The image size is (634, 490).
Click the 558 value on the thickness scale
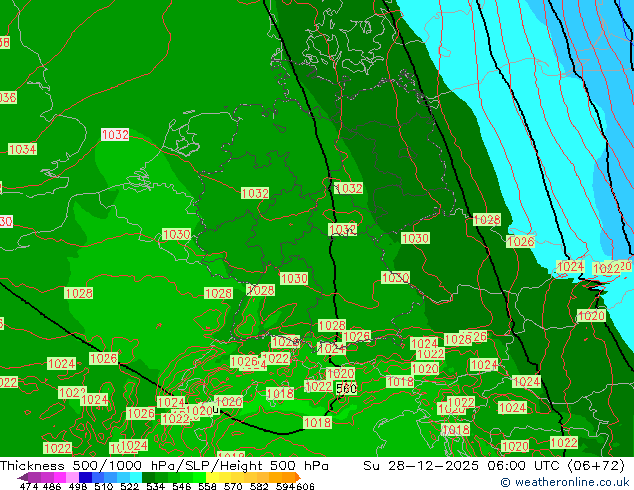[207, 486]
